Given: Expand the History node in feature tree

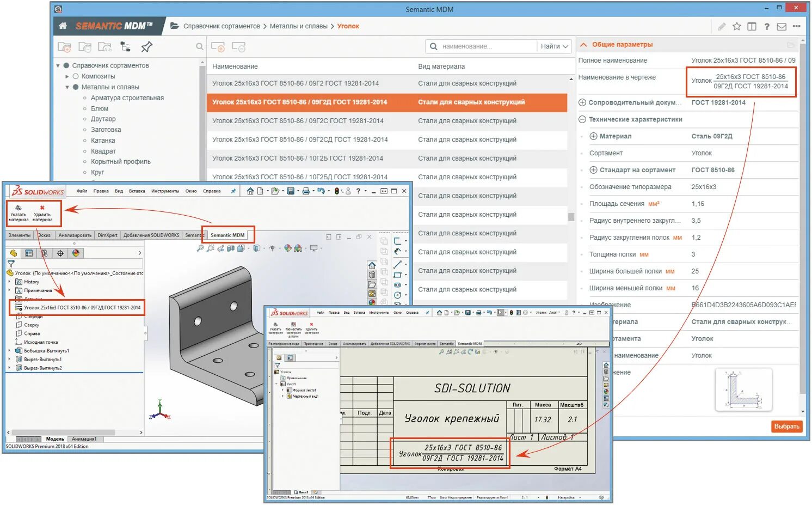Looking at the screenshot, I should point(9,282).
